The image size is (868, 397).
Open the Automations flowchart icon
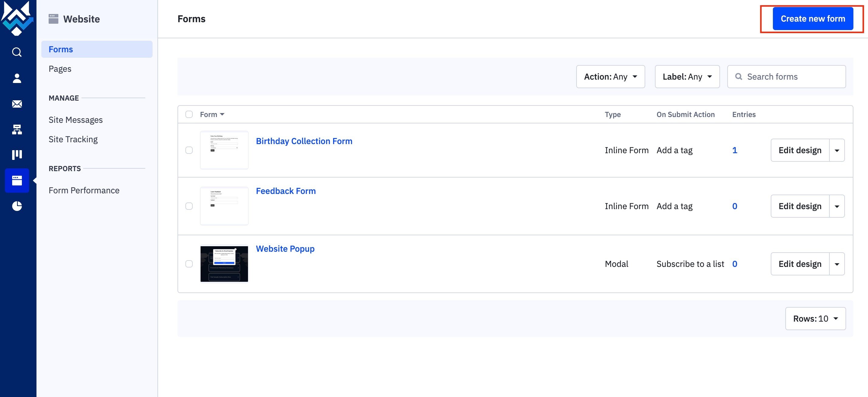point(17,129)
